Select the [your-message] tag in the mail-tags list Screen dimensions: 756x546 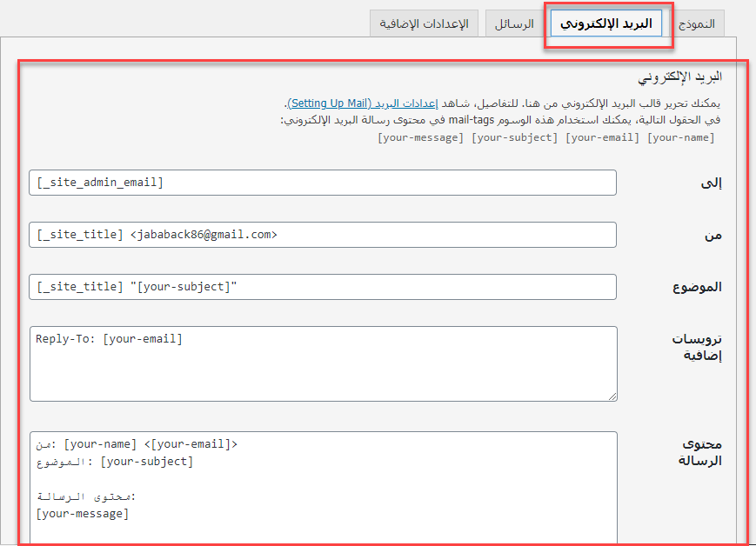click(420, 138)
